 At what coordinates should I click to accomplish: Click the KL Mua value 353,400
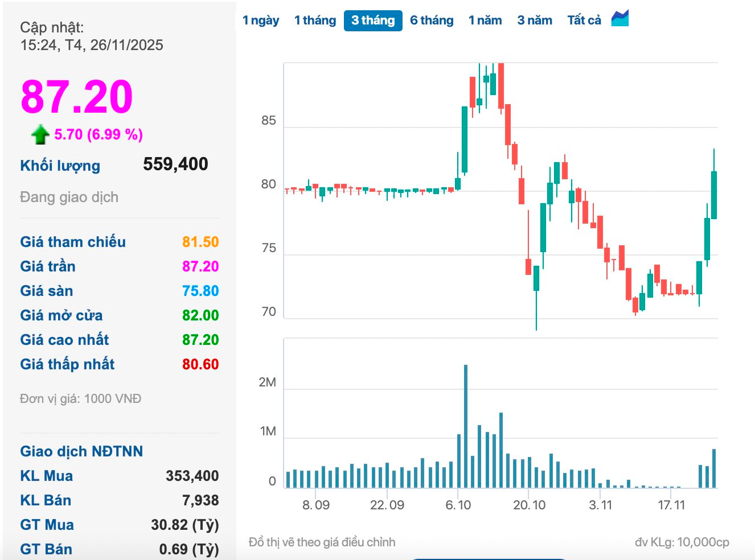192,476
